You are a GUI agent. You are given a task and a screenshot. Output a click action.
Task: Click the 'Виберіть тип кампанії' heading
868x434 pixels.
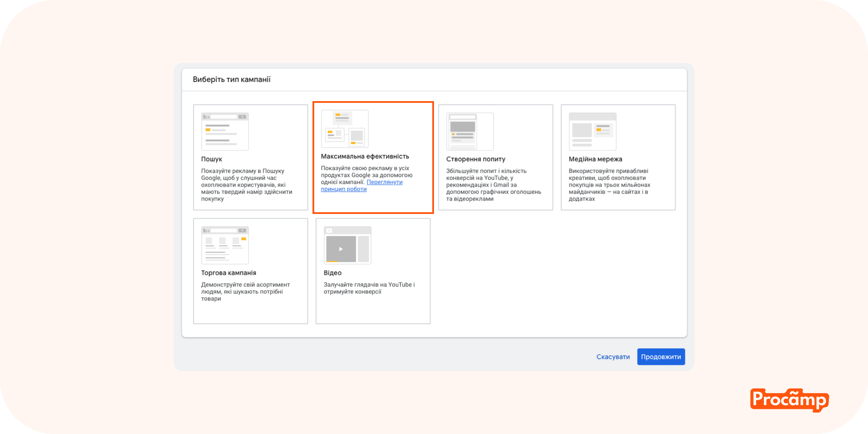(231, 79)
